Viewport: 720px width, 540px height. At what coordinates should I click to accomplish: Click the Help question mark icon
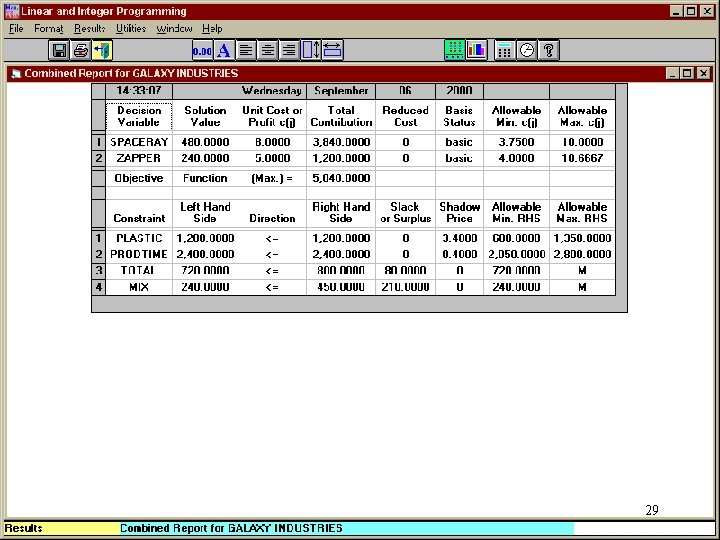[548, 50]
